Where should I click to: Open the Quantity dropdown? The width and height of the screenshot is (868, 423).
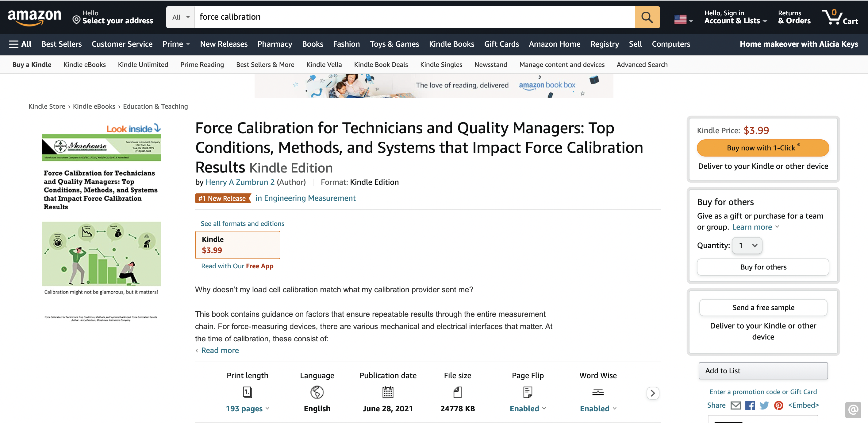[747, 246]
